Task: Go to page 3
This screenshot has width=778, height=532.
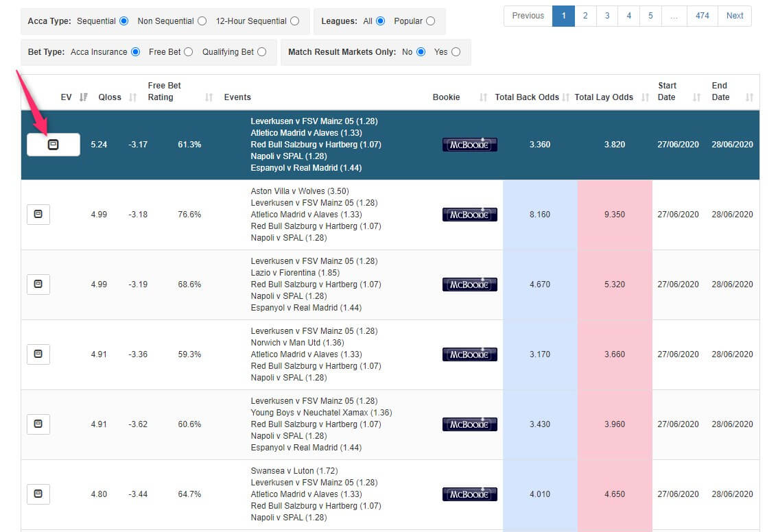Action: pos(607,16)
